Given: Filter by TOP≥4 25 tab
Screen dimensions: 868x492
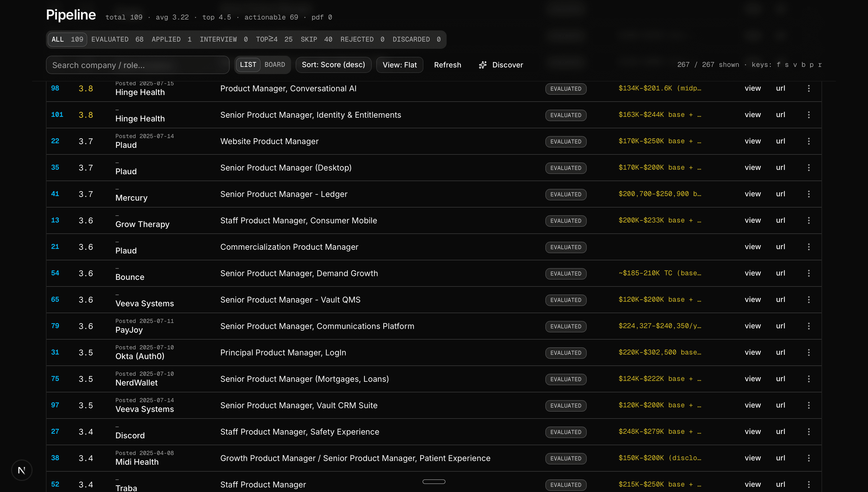Looking at the screenshot, I should (x=274, y=39).
